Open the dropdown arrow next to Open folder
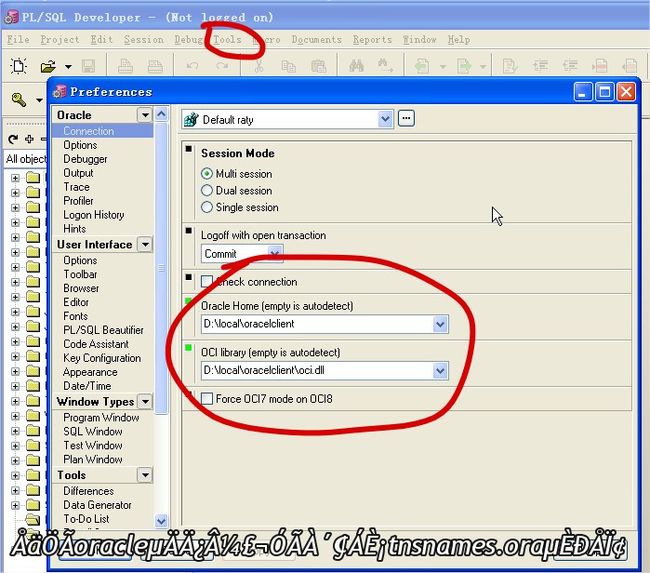Screen dimensions: 650x573 (68, 66)
